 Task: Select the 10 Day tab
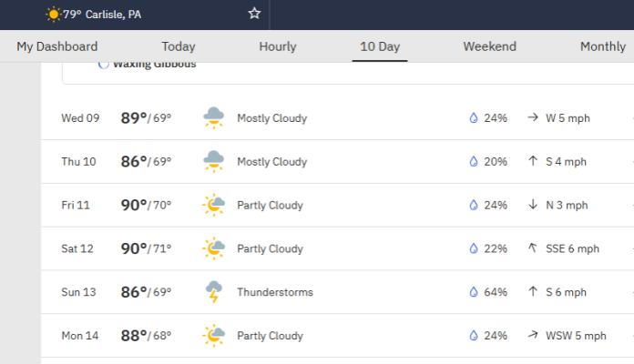(x=380, y=46)
